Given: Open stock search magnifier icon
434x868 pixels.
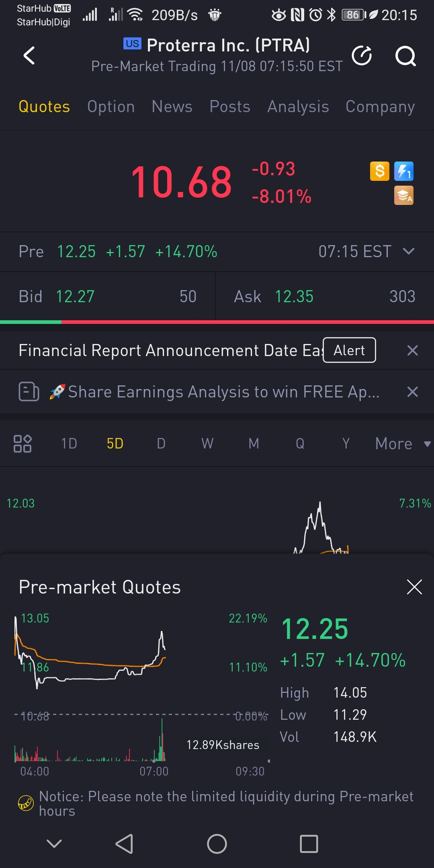Looking at the screenshot, I should click(405, 55).
